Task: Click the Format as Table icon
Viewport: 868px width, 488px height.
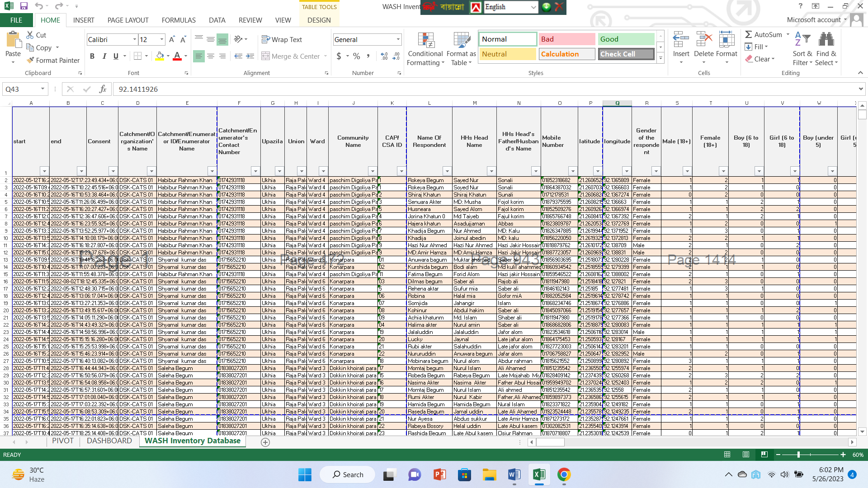Action: (x=461, y=41)
